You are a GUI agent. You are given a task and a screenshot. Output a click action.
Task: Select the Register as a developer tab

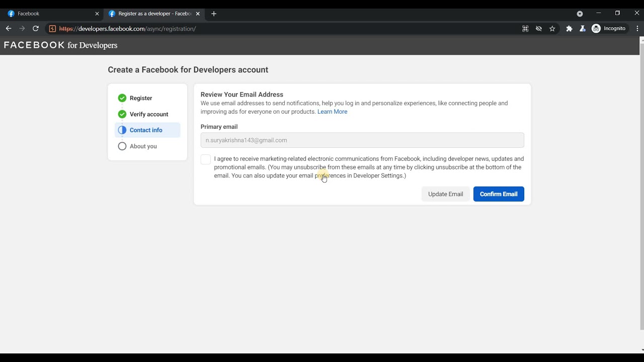click(153, 14)
